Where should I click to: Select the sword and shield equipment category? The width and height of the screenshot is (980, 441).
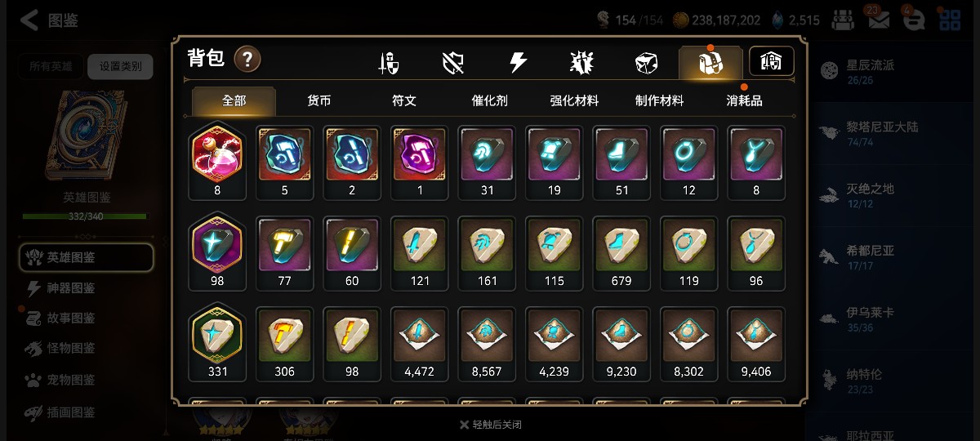pos(389,63)
